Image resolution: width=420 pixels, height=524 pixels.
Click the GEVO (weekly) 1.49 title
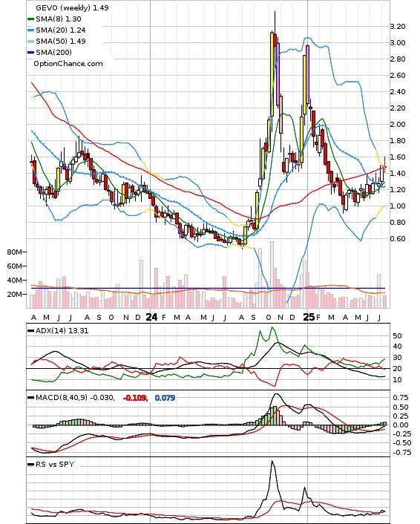tap(72, 7)
